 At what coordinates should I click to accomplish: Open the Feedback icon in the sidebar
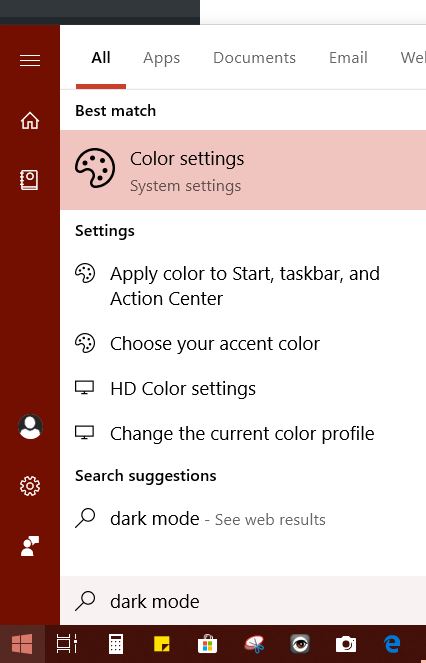tap(30, 546)
